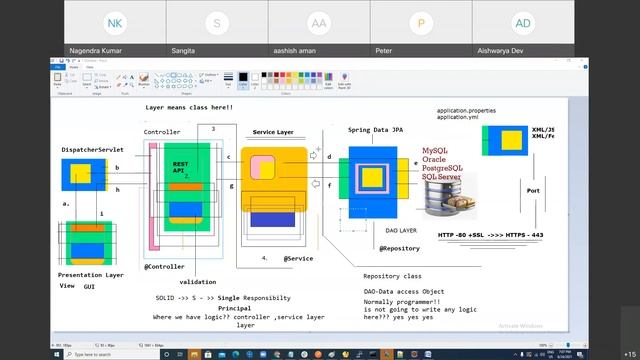The width and height of the screenshot is (640, 360).
Task: Click the Cut command in Clipboard group
Action: tap(71, 75)
